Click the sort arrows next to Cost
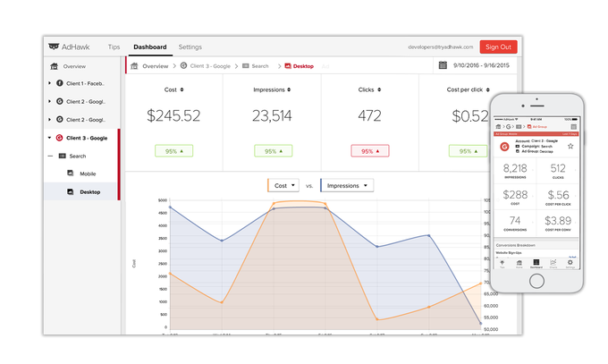608x364 pixels. click(x=182, y=89)
